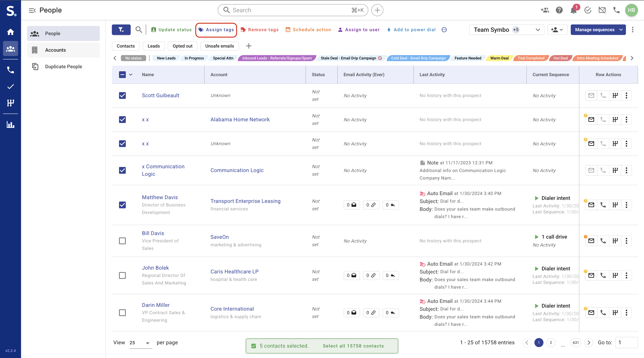This screenshot has height=358, width=644.
Task: Click the phone icon in Bill Davis row
Action: click(603, 241)
